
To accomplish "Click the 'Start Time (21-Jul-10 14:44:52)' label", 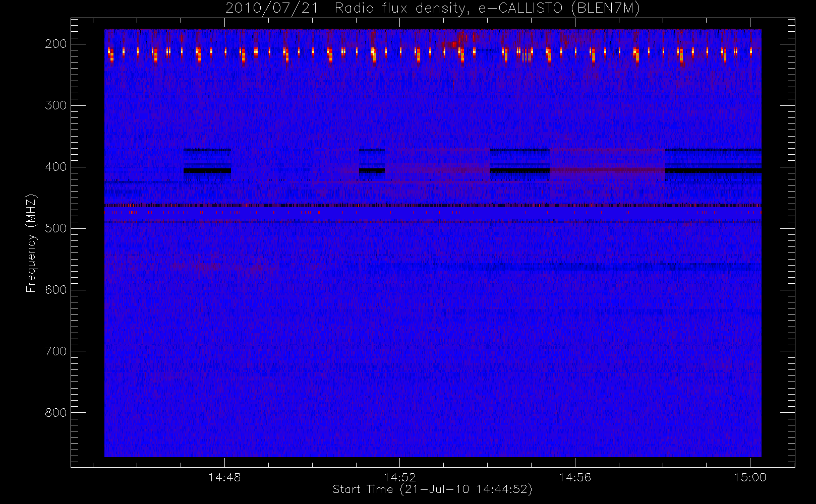I will 433,489.
